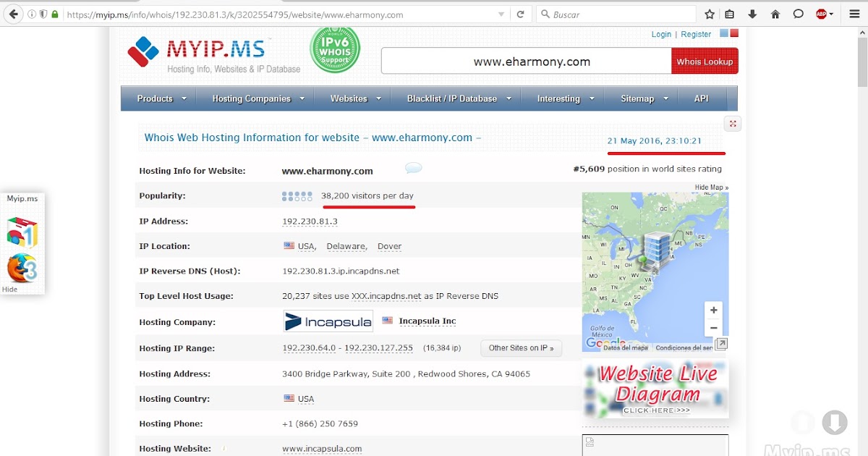Open the Incapsula Inc link

427,321
